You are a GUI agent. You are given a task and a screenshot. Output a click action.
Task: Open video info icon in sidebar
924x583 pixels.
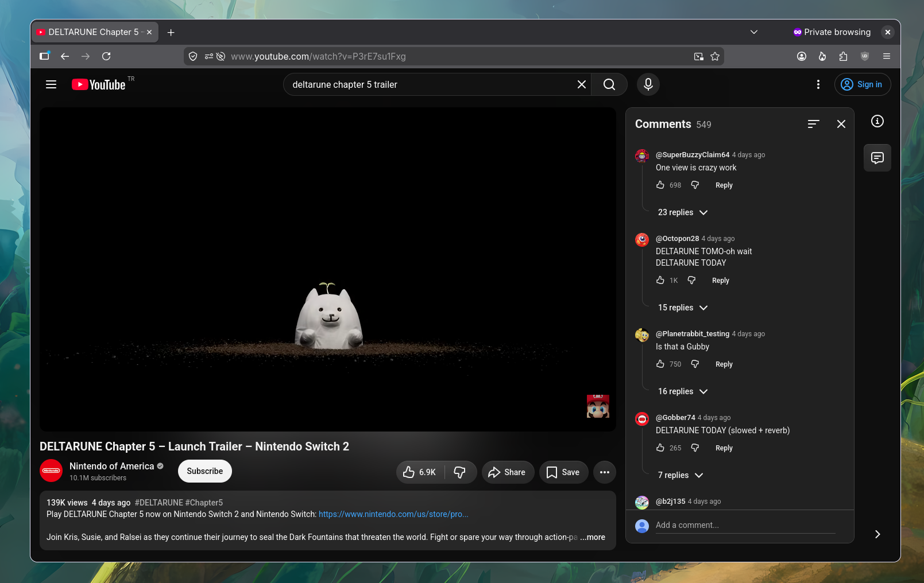pyautogui.click(x=877, y=121)
